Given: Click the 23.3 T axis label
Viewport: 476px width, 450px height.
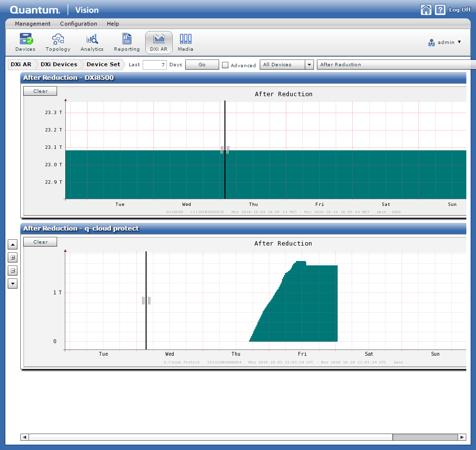Looking at the screenshot, I should coord(53,113).
